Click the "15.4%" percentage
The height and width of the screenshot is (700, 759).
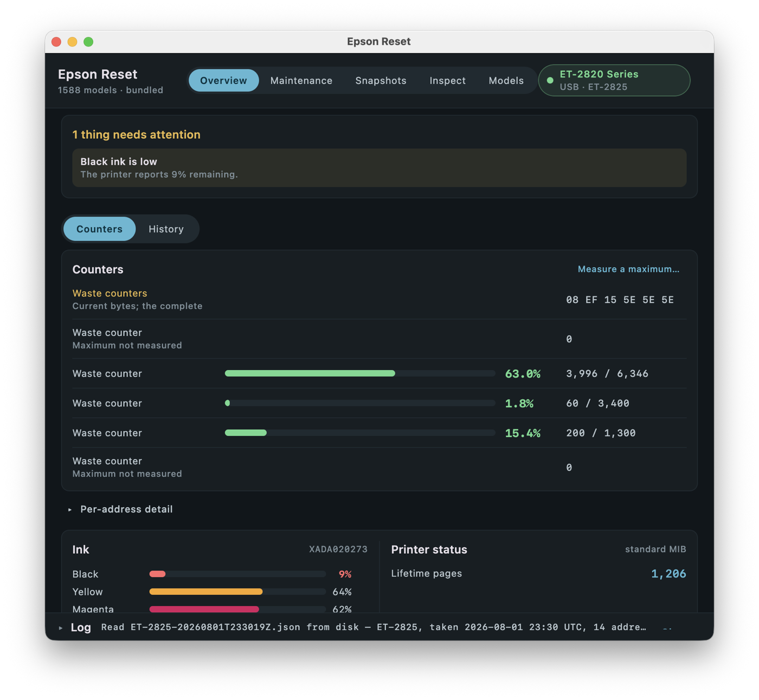[523, 433]
